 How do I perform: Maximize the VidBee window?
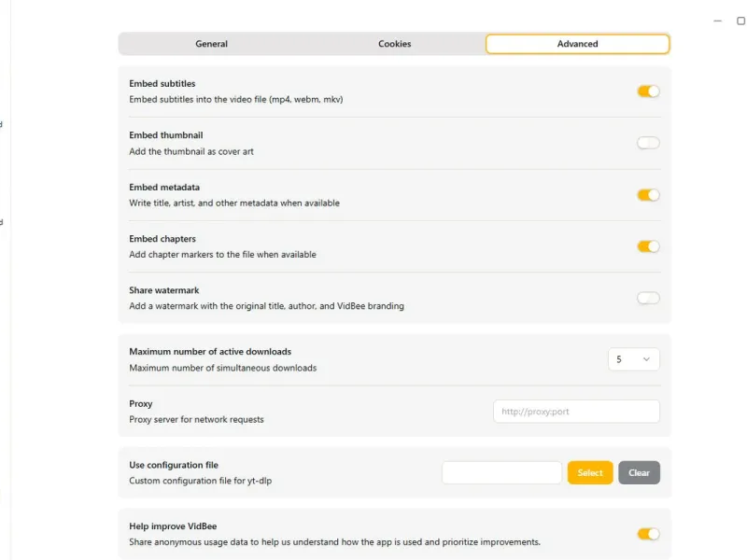(740, 21)
